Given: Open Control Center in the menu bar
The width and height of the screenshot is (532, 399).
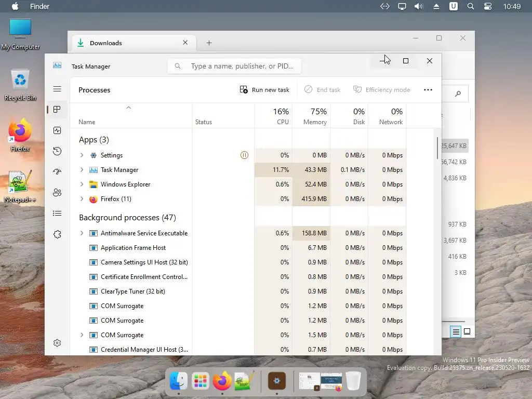Looking at the screenshot, I should (x=487, y=6).
